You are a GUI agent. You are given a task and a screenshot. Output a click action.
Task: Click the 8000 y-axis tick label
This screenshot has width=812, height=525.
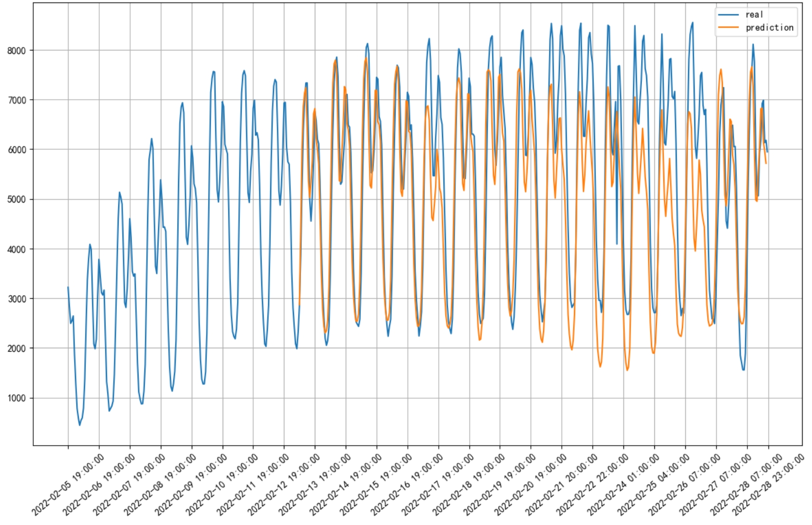pos(17,50)
